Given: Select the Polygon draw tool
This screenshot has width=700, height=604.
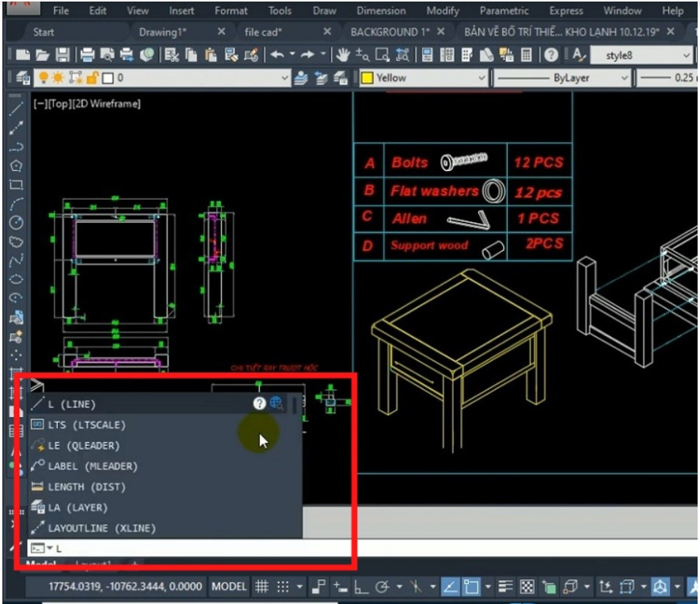Looking at the screenshot, I should pos(16,165).
